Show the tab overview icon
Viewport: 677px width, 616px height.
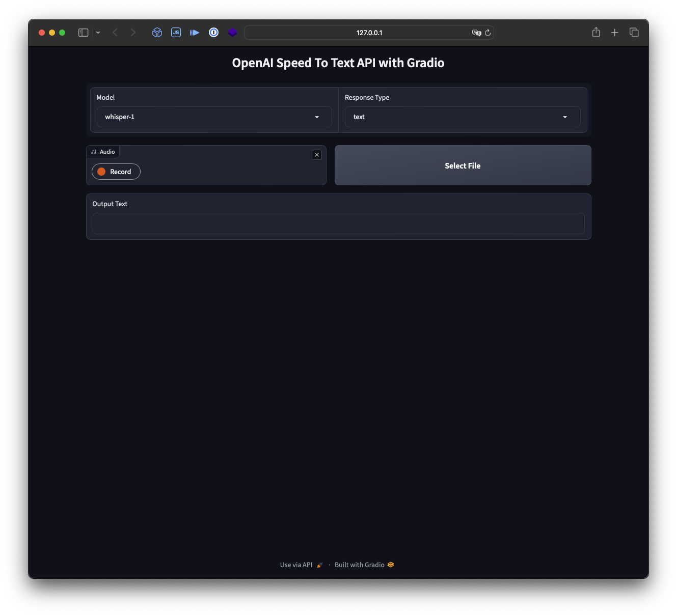634,33
